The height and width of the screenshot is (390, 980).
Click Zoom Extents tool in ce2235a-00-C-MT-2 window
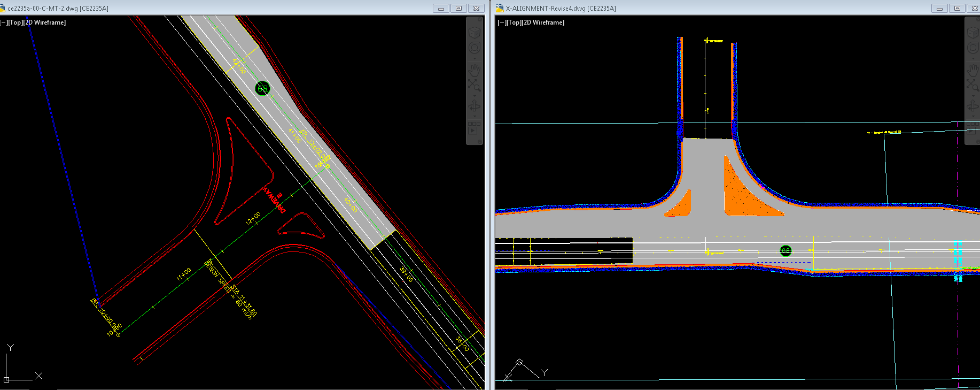pyautogui.click(x=475, y=85)
